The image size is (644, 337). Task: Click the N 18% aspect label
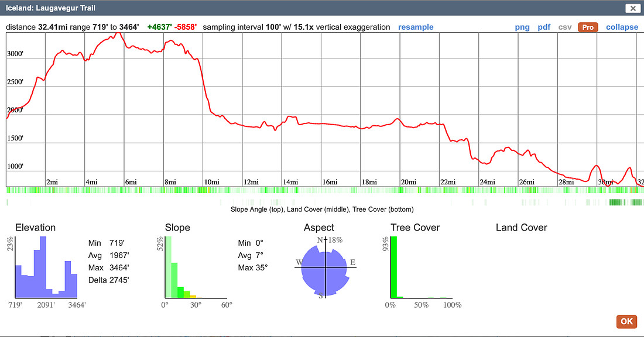[x=330, y=240]
